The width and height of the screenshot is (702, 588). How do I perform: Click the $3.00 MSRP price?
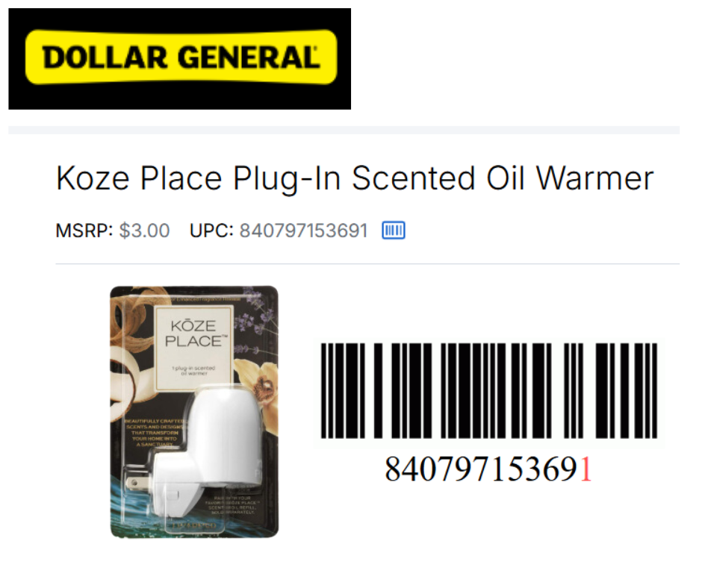point(144,231)
